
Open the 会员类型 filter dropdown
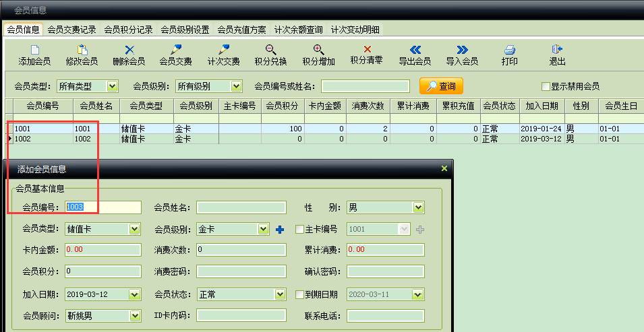(112, 86)
